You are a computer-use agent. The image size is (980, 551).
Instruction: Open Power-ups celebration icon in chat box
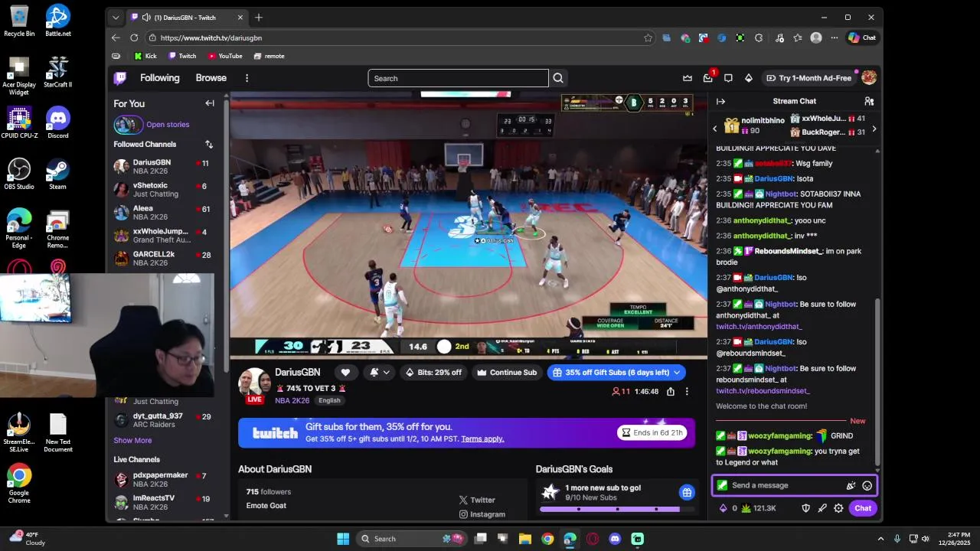(851, 485)
